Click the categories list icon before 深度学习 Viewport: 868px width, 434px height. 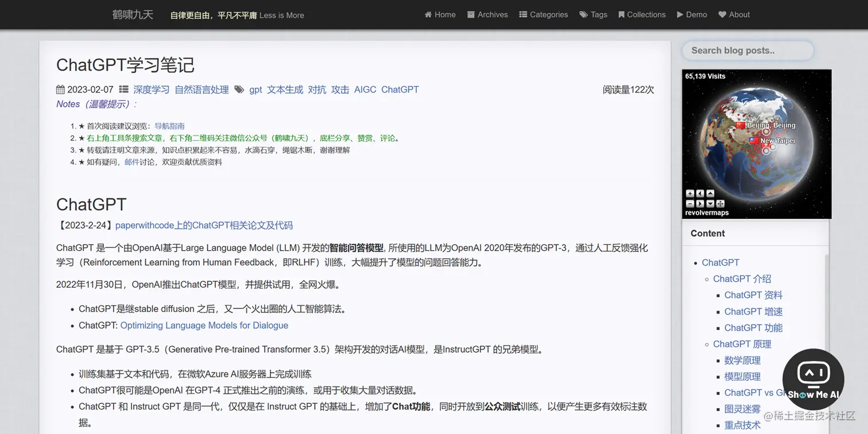click(123, 90)
